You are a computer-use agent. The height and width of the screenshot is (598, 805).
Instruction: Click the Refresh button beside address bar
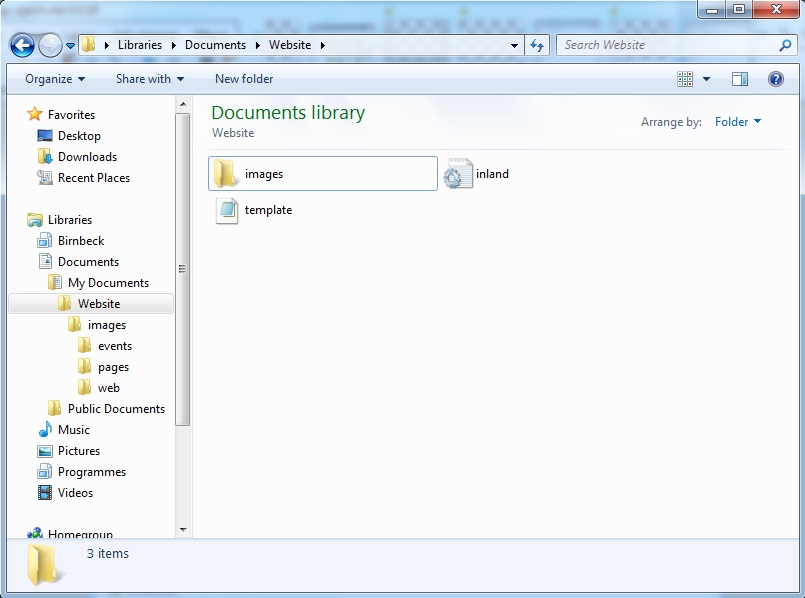(x=537, y=45)
